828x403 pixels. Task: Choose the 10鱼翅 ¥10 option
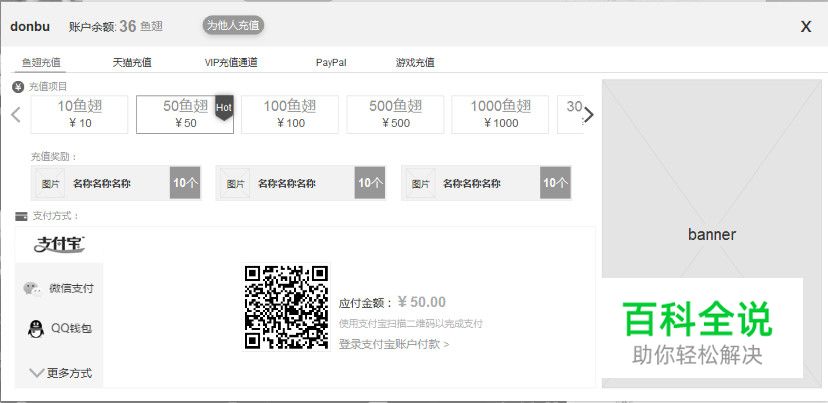(x=79, y=115)
